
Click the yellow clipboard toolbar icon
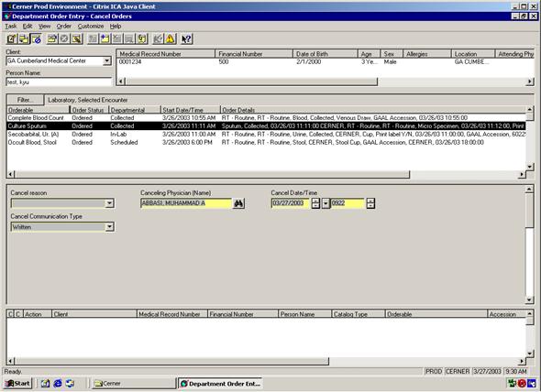[142, 39]
